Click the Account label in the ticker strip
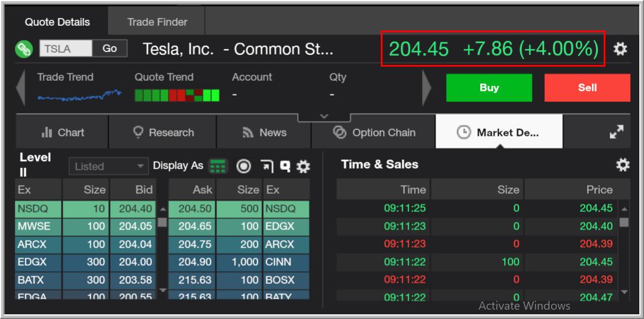Viewport: 644px width, 319px height. coord(252,77)
